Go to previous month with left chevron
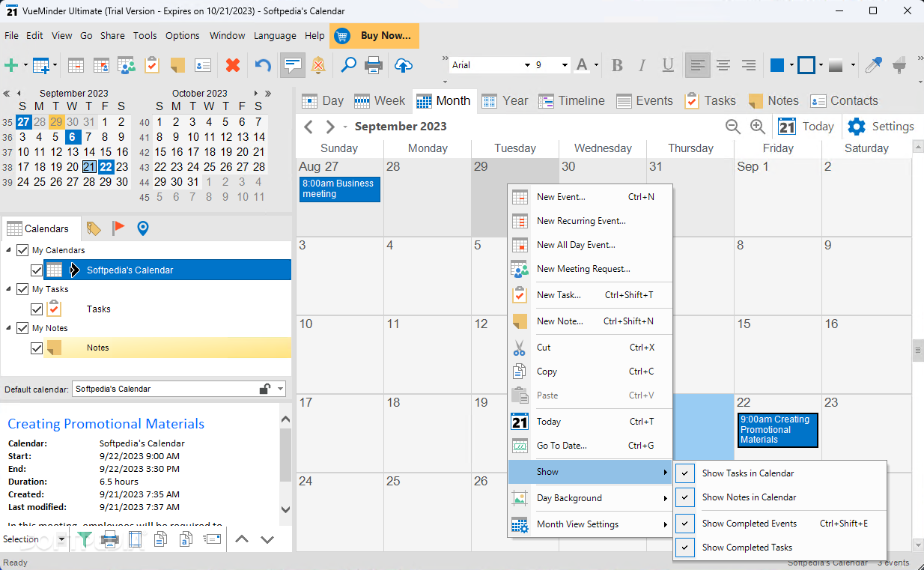The width and height of the screenshot is (924, 570). click(308, 127)
